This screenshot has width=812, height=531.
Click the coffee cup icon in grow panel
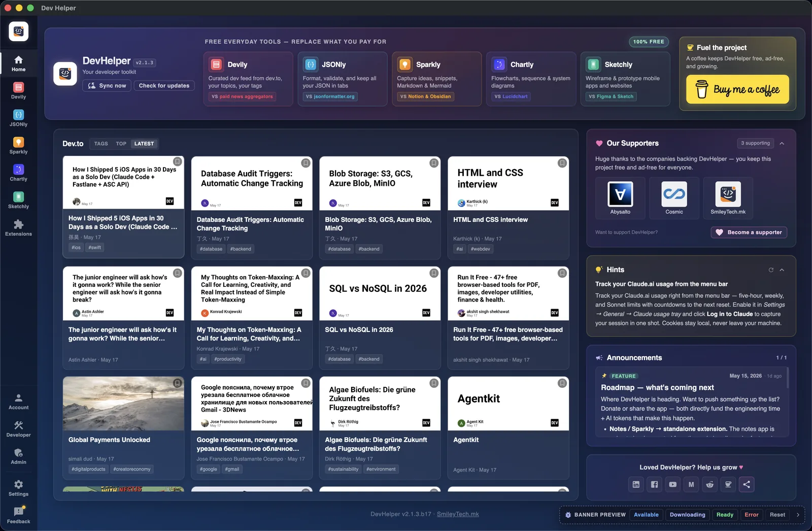pos(728,484)
